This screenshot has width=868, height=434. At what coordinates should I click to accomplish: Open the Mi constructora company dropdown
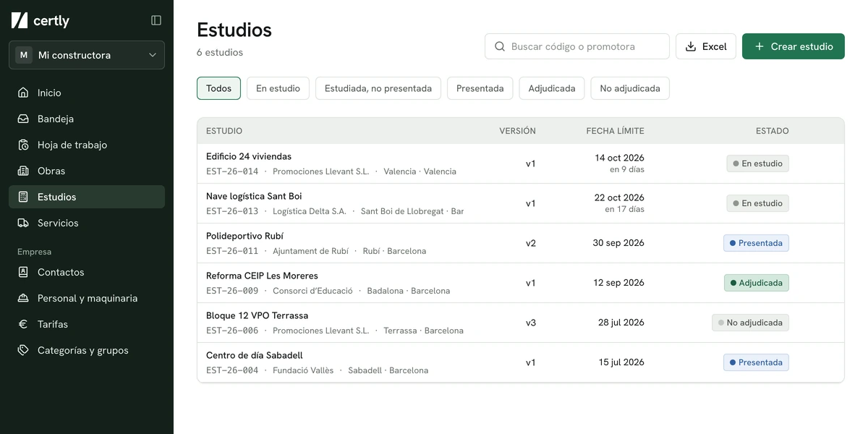click(x=87, y=55)
